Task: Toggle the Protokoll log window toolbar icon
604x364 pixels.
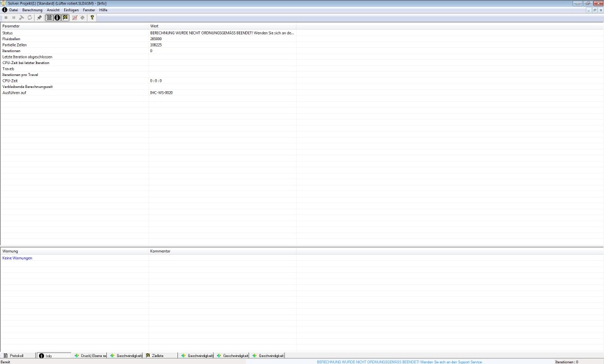Action: (x=49, y=18)
